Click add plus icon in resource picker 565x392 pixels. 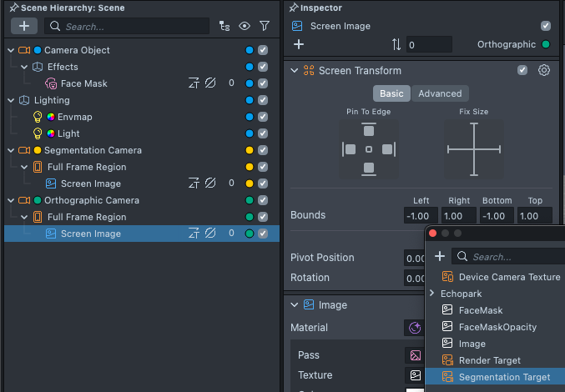coord(440,257)
